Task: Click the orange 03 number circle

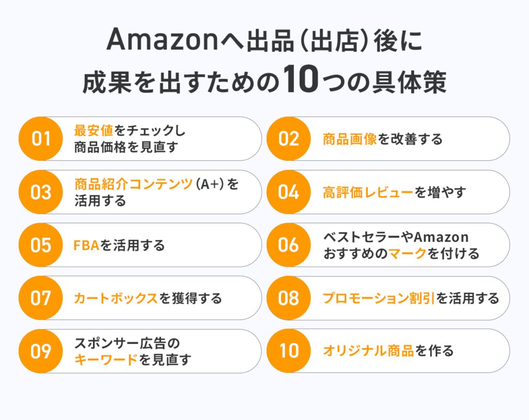Action: pos(40,192)
